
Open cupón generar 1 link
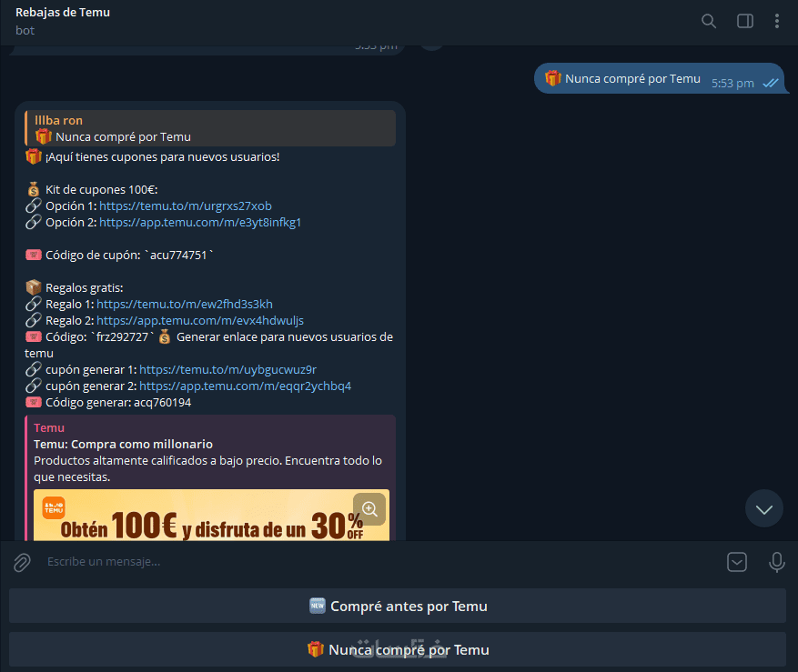click(227, 370)
